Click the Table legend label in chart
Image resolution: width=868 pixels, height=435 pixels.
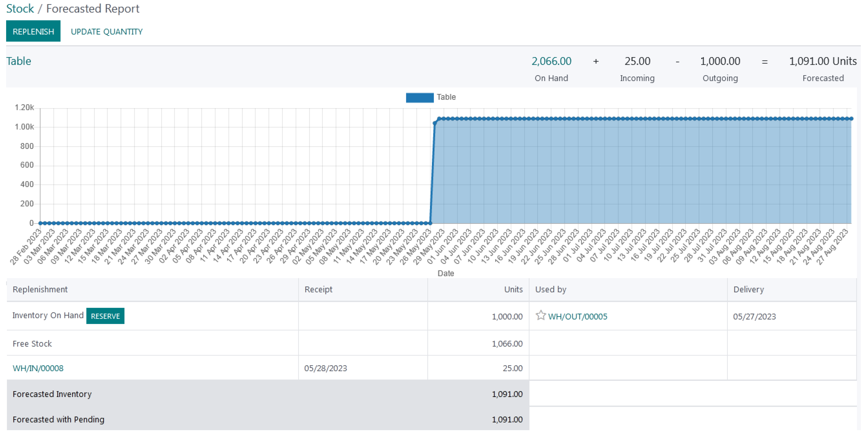446,97
